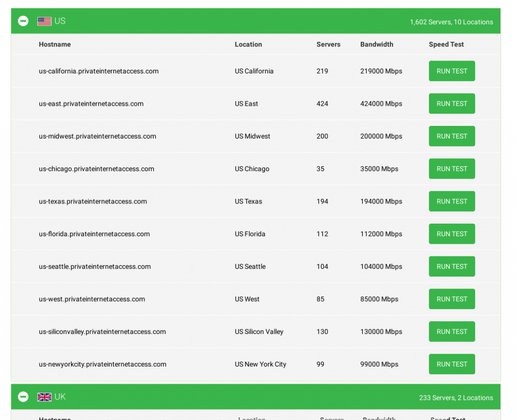Click the 'US Texas' location cell

248,201
